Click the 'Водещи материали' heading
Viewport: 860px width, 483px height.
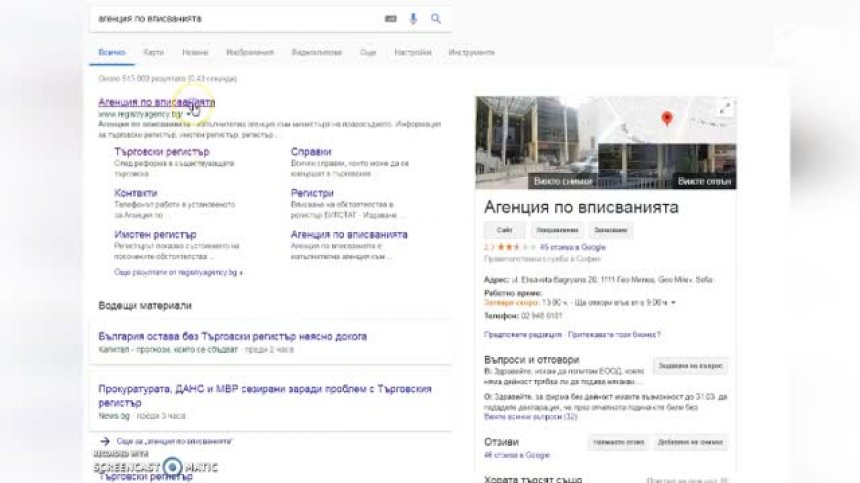145,305
